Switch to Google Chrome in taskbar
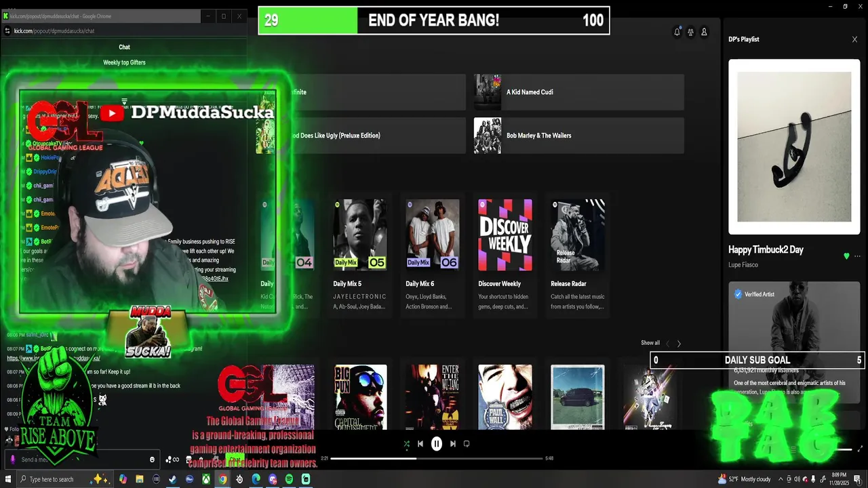 tap(222, 479)
